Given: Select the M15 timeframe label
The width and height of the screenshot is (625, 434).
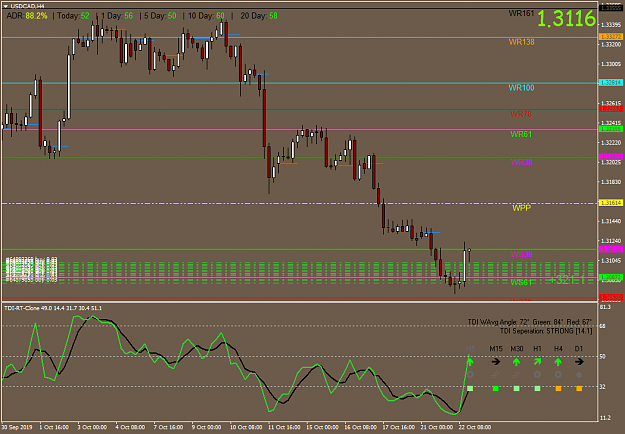Looking at the screenshot, I should (x=496, y=349).
